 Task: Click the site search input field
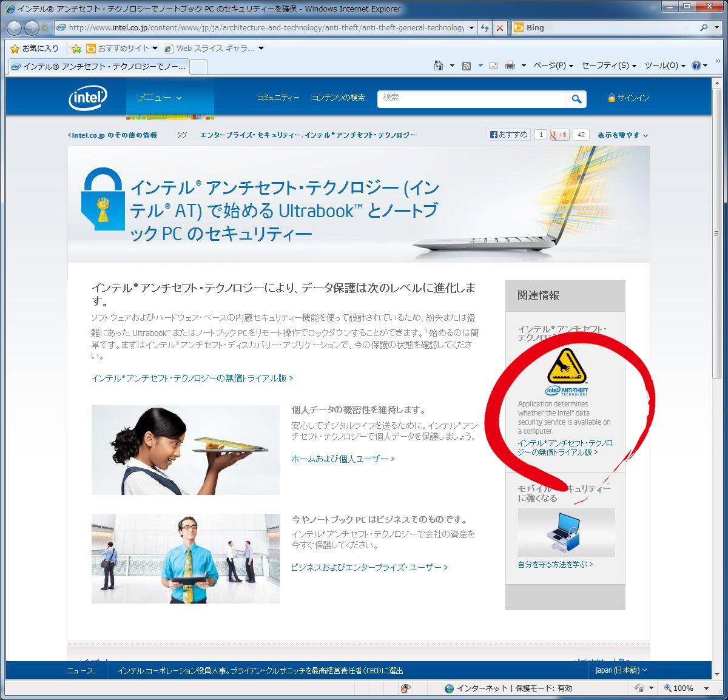coord(473,99)
